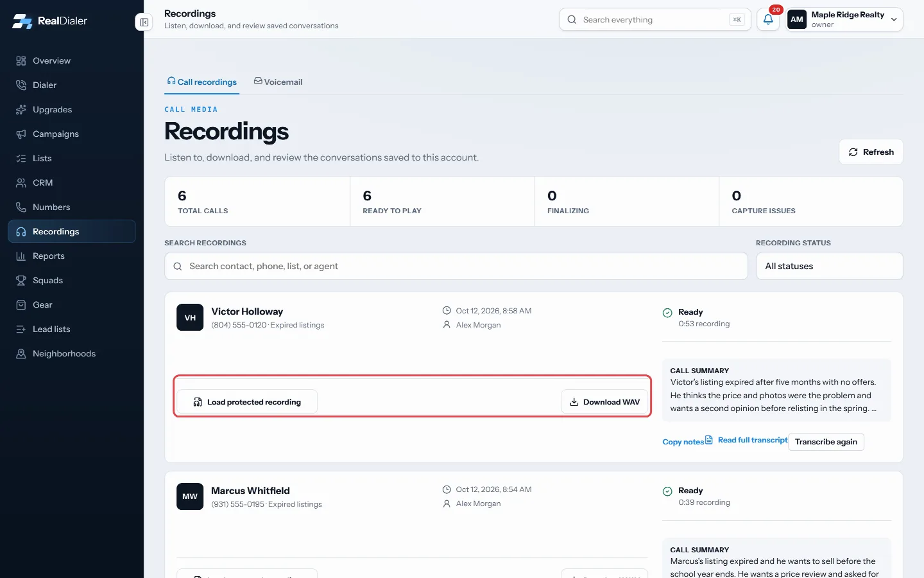
Task: Open the Maple Ridge Realty account dropdown
Action: (844, 19)
